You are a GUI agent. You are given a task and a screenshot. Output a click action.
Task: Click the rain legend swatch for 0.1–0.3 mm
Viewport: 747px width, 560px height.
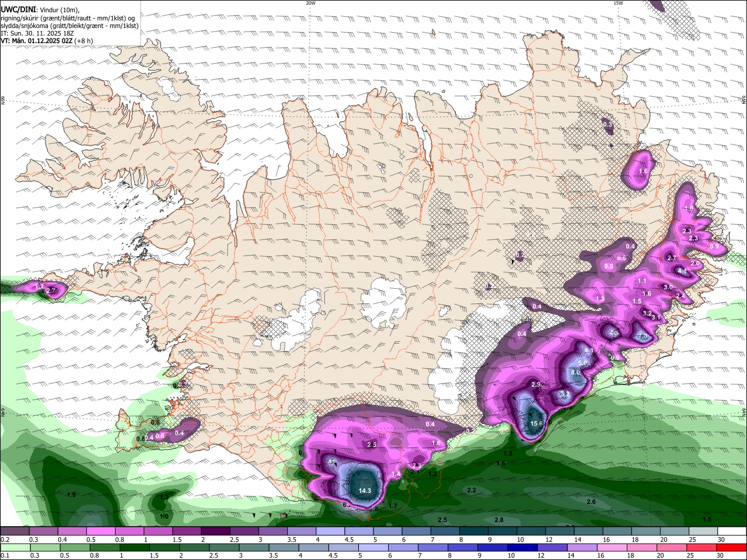coord(15,547)
